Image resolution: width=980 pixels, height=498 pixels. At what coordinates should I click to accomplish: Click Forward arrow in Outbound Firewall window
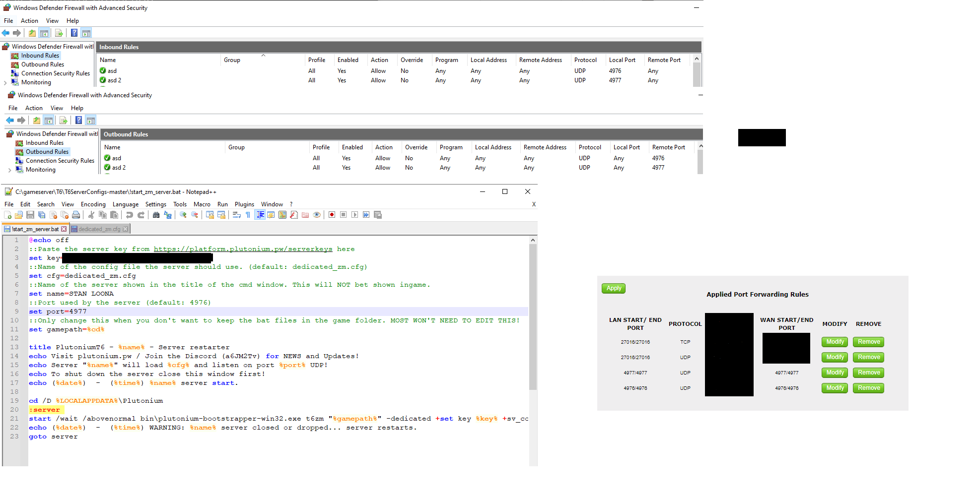coord(21,120)
